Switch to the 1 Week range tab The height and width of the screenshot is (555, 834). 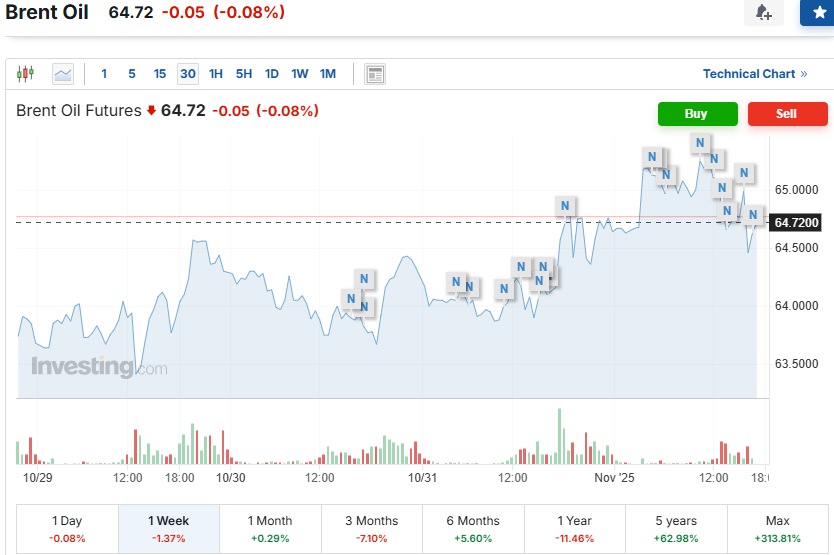[x=169, y=529]
